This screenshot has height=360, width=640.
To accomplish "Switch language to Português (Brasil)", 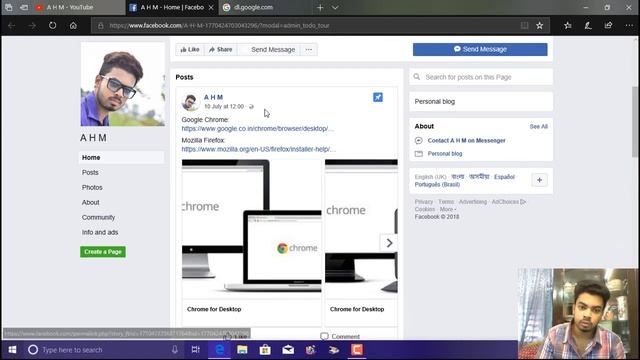I will (437, 184).
